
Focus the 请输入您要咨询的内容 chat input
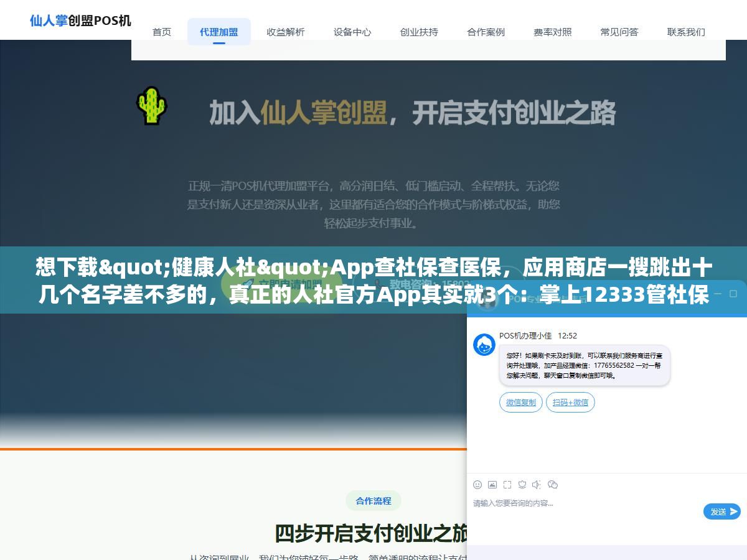(585, 503)
